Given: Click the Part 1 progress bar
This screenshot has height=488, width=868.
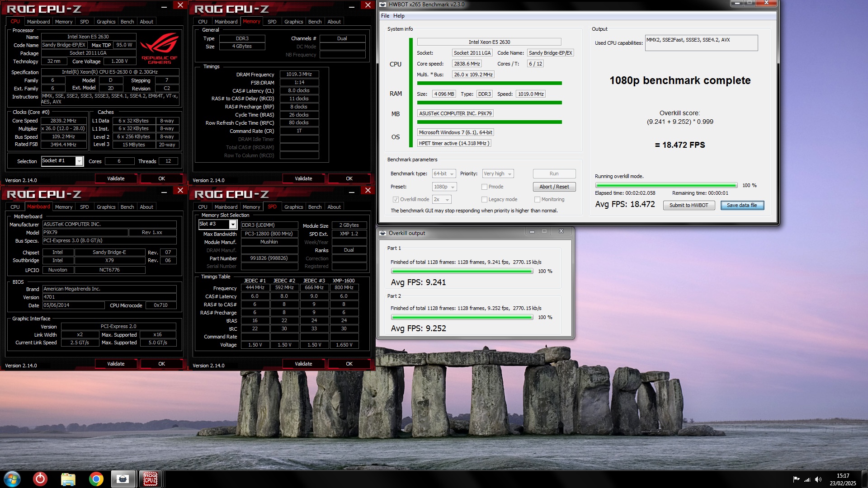Looking at the screenshot, I should 462,271.
